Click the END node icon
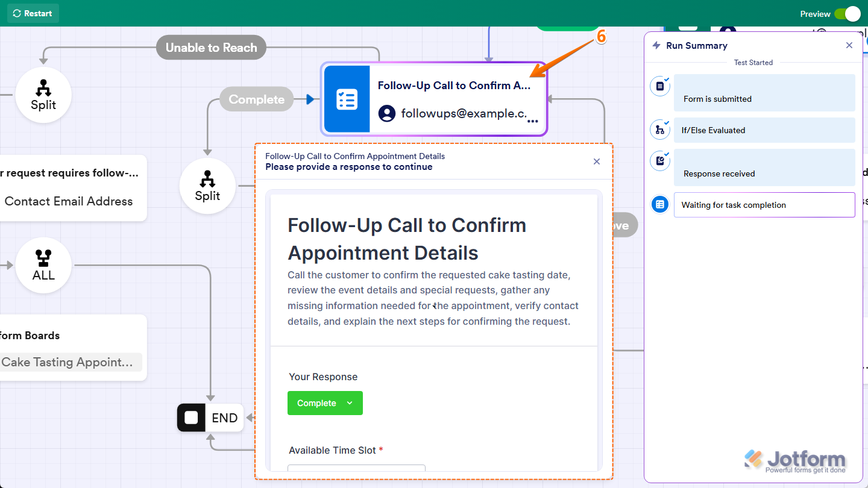Screen dimensions: 868x488 (191, 417)
